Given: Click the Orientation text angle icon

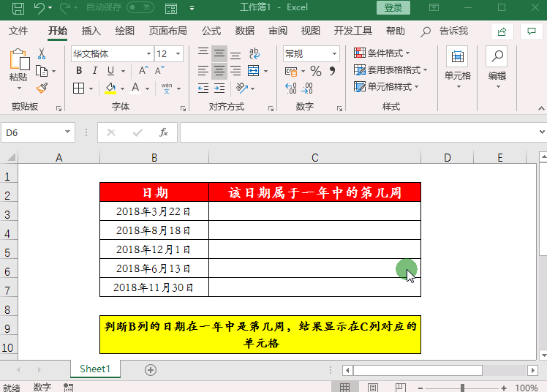Looking at the screenshot, I should tap(242, 88).
